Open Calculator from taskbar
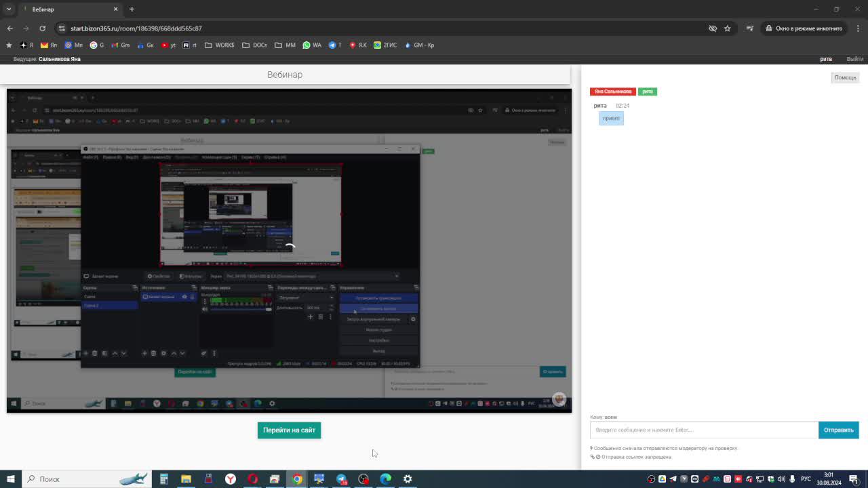 163,479
